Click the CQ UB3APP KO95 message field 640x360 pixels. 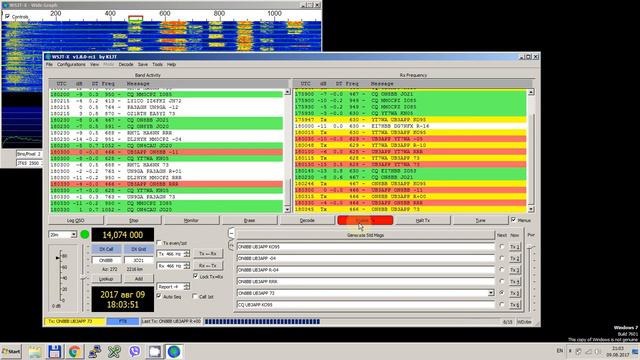[365, 304]
